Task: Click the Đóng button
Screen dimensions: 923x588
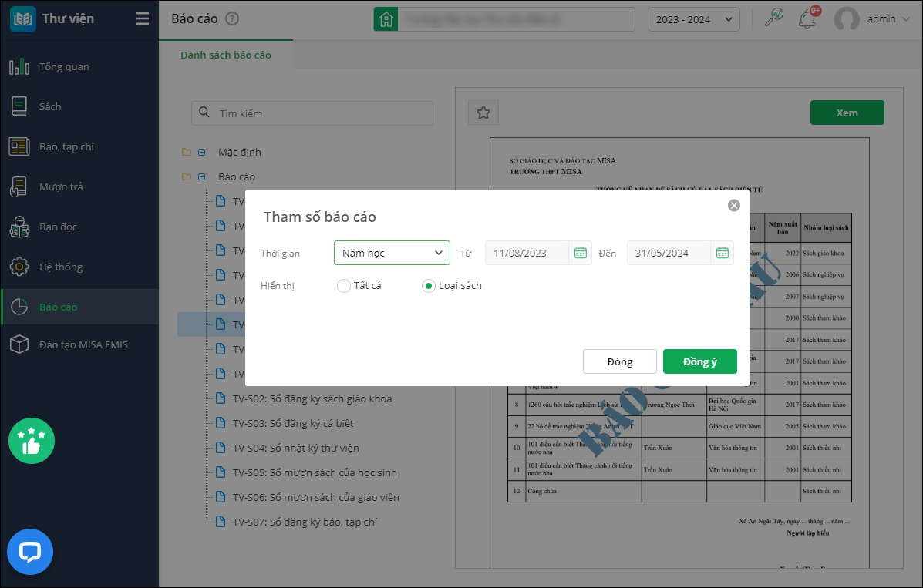Action: pyautogui.click(x=620, y=361)
